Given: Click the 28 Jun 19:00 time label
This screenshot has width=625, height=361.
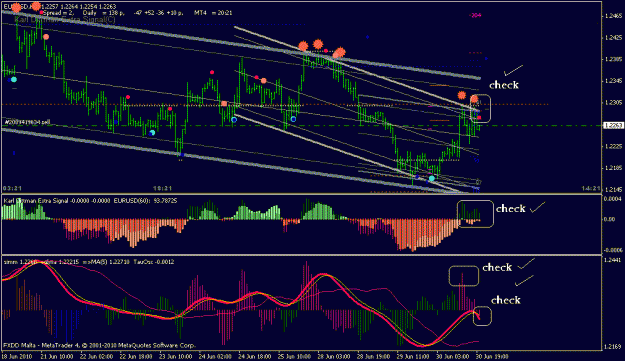Looking at the screenshot, I should [x=373, y=356].
